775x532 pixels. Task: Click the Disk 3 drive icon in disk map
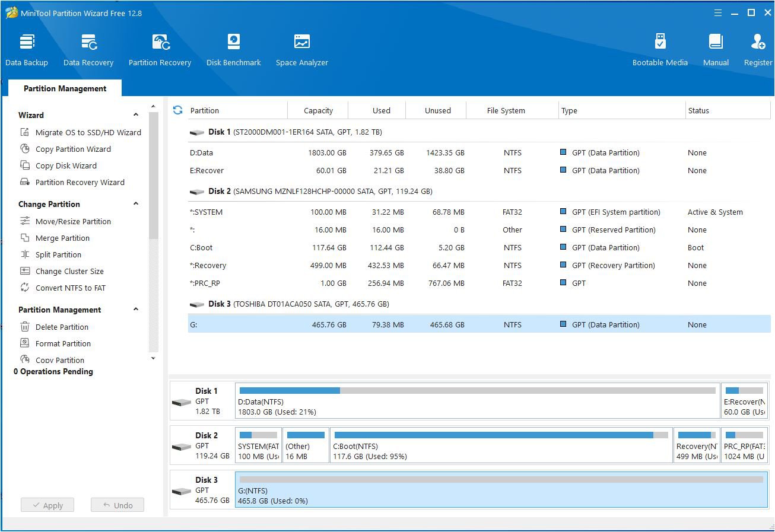pos(181,491)
